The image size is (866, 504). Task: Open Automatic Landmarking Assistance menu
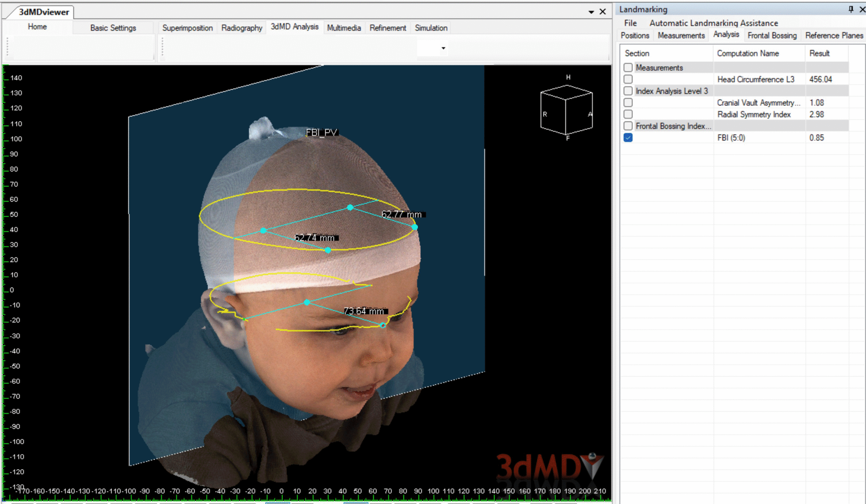coord(713,23)
